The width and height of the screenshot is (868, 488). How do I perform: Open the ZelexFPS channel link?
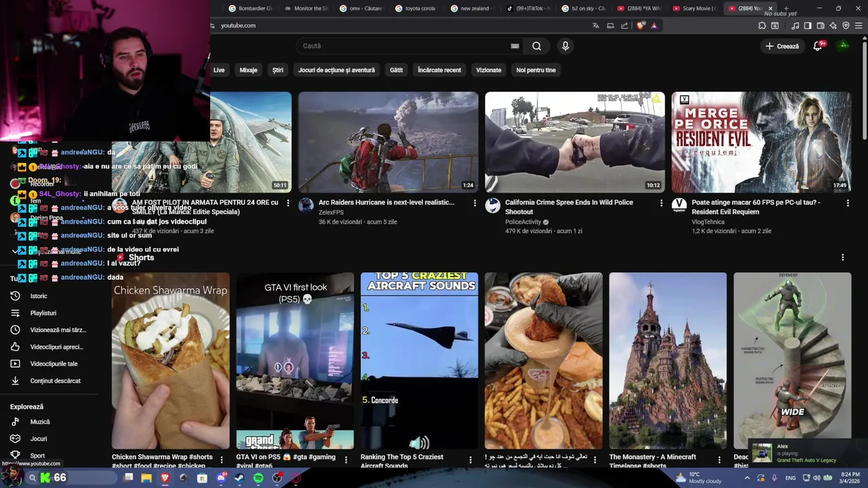(x=331, y=213)
